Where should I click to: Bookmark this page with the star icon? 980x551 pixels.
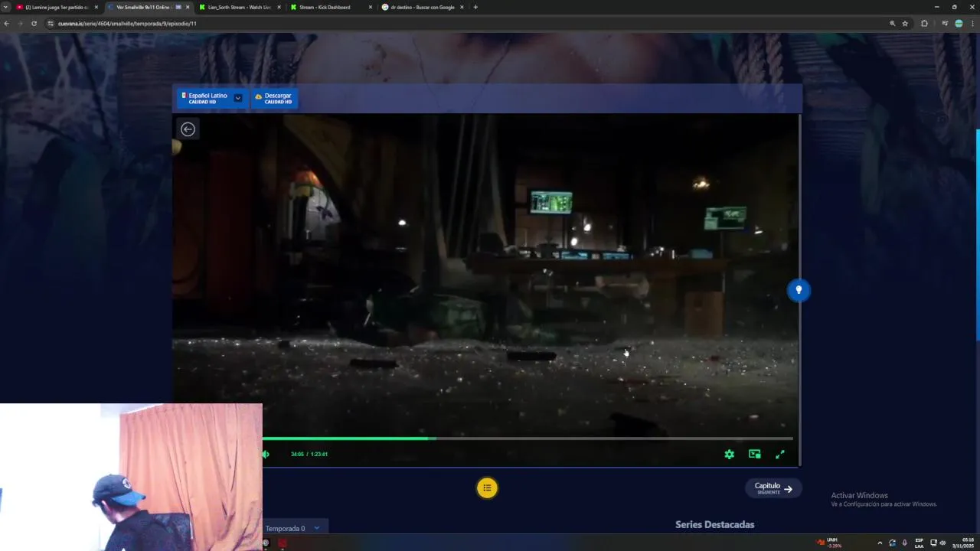pyautogui.click(x=905, y=24)
